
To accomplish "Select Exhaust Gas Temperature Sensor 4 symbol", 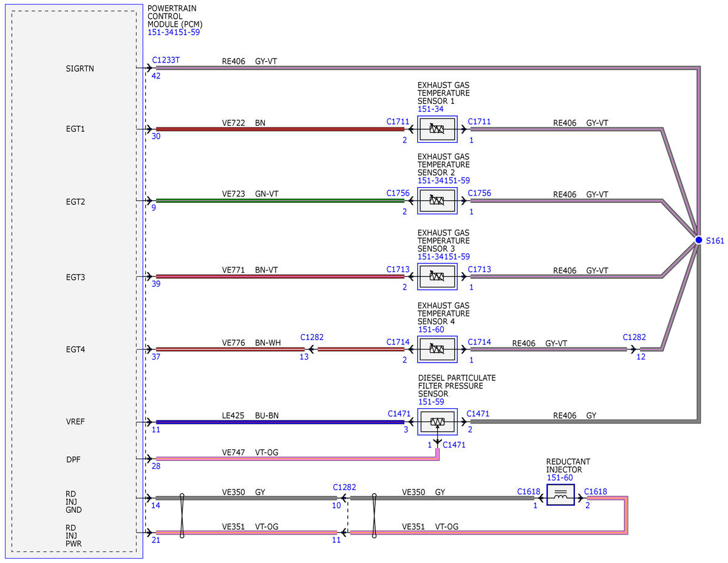I will click(x=437, y=349).
